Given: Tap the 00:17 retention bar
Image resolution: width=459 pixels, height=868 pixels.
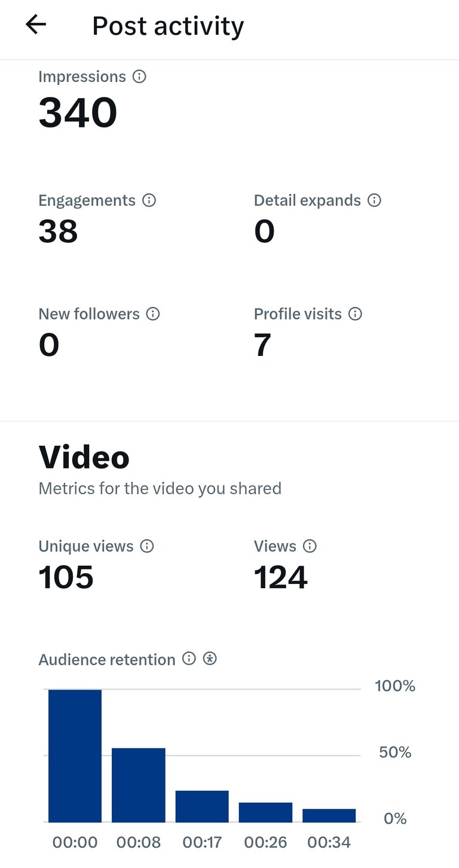Looking at the screenshot, I should click(202, 806).
